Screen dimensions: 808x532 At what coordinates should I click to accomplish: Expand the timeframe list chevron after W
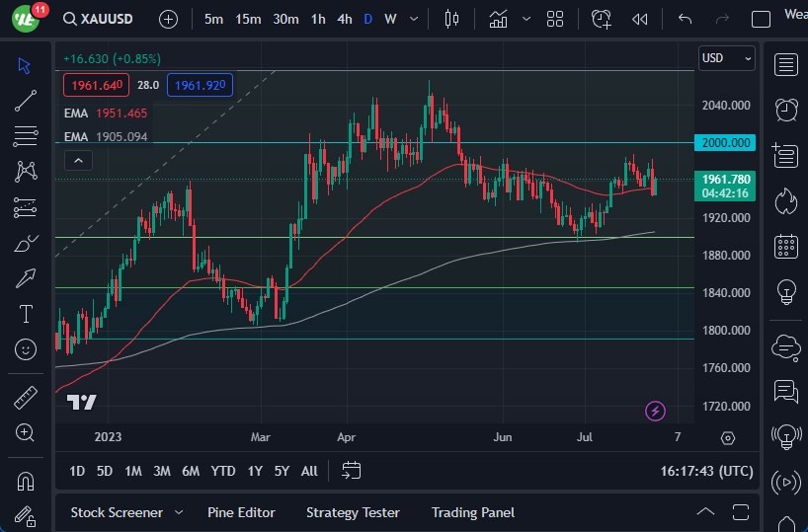415,19
